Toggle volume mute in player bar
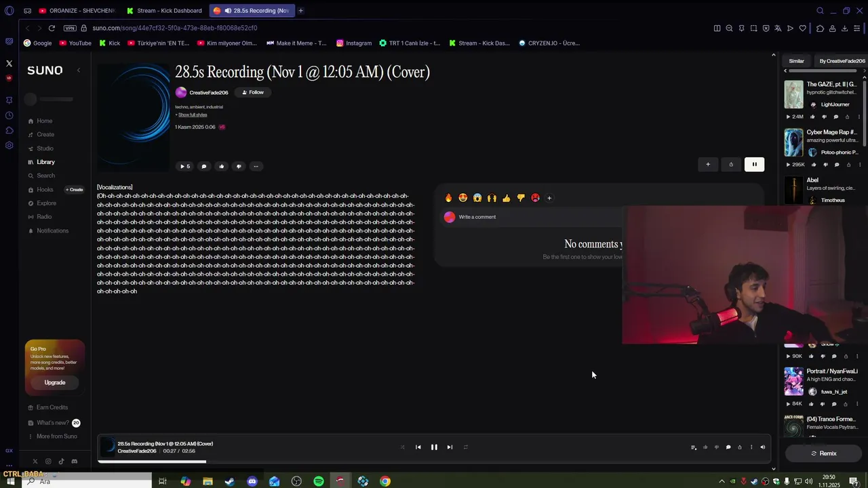Viewport: 868px width, 488px height. (x=762, y=447)
